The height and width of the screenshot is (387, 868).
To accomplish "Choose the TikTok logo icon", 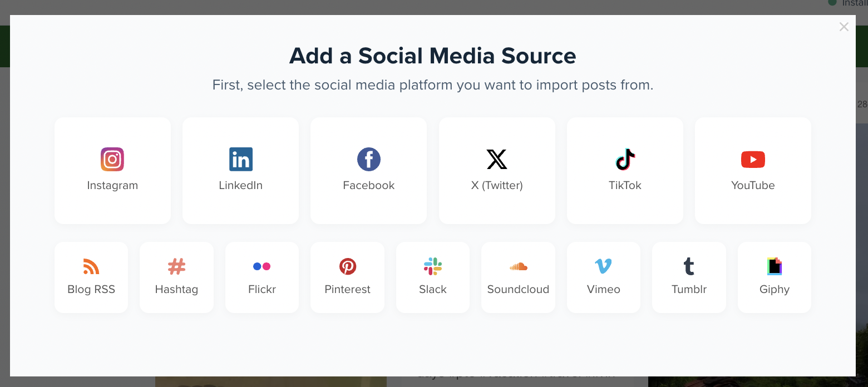I will (625, 160).
